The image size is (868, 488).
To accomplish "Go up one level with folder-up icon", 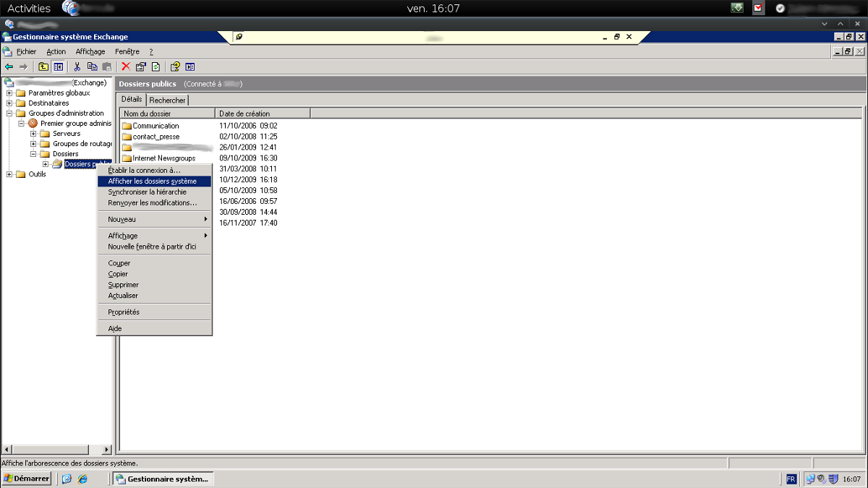I will pos(43,67).
